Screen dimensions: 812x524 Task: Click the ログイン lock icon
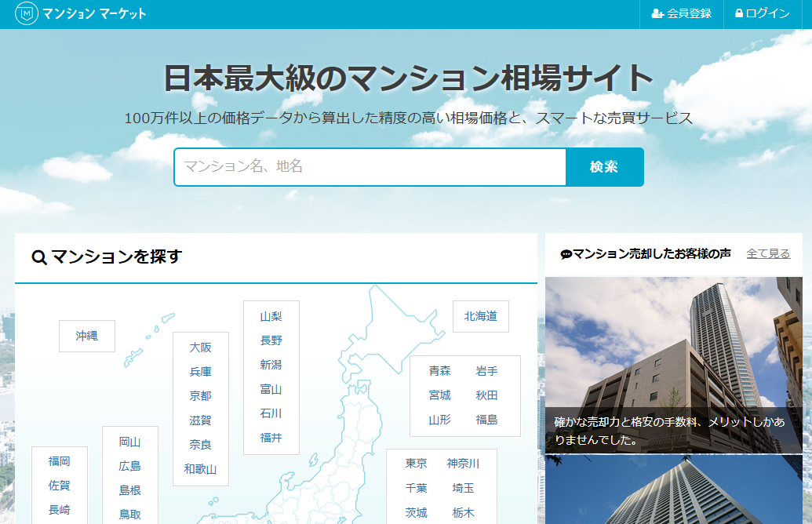coord(739,13)
